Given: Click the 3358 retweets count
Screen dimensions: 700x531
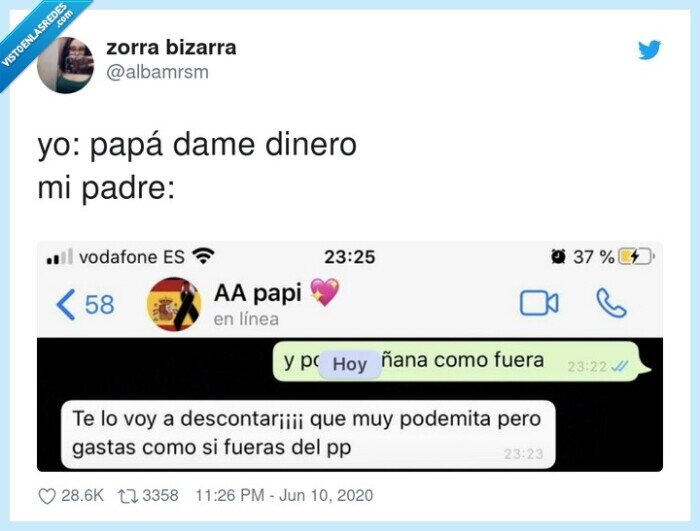Looking at the screenshot, I should (160, 496).
